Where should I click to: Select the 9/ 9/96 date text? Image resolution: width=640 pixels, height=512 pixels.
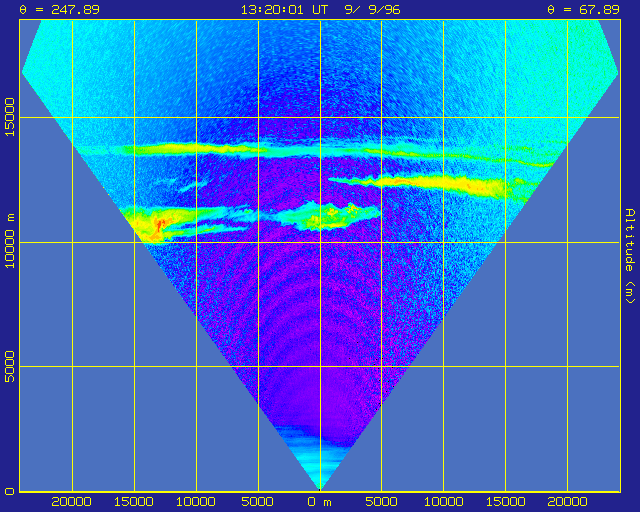372,10
